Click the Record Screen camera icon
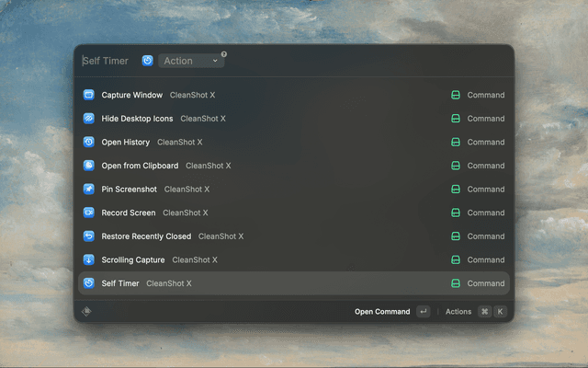Image resolution: width=588 pixels, height=368 pixels. coord(89,213)
